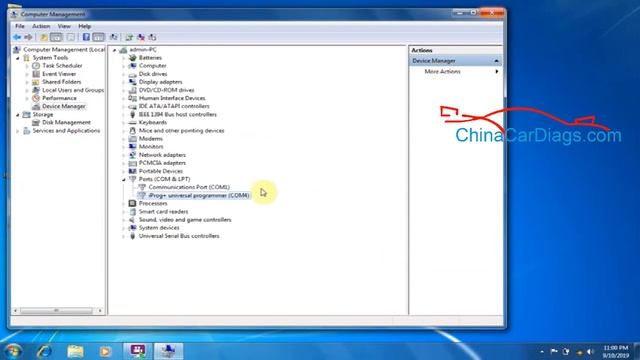This screenshot has height=360, width=640.
Task: Select the System devices category
Action: [x=159, y=228]
